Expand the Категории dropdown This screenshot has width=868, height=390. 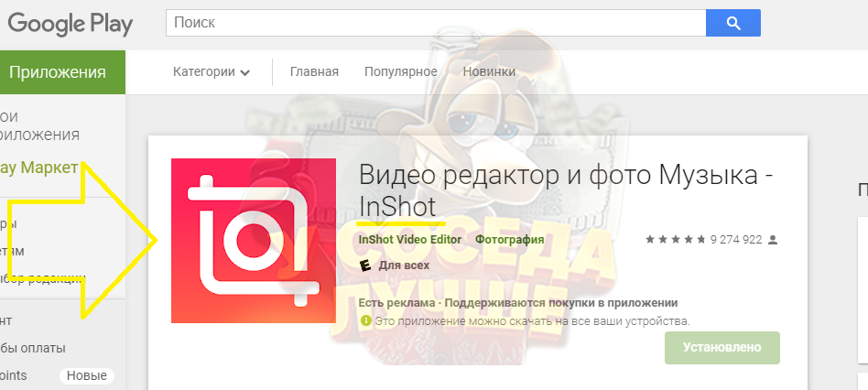[x=212, y=72]
